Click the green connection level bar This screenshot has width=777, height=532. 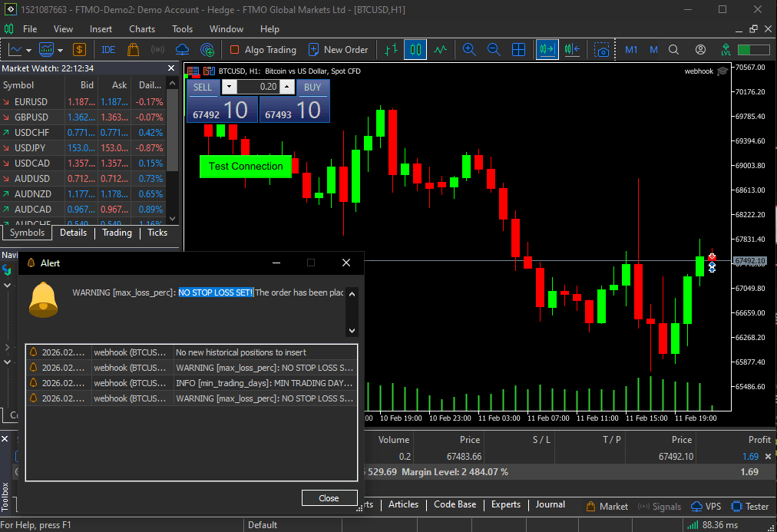pos(753,50)
